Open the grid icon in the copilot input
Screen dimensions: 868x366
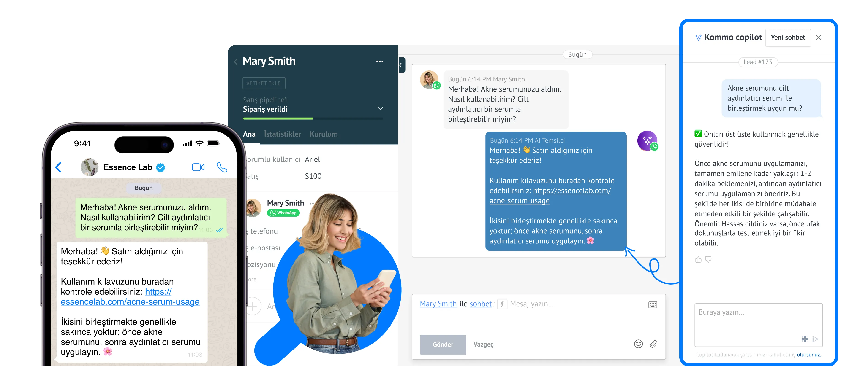pyautogui.click(x=805, y=339)
